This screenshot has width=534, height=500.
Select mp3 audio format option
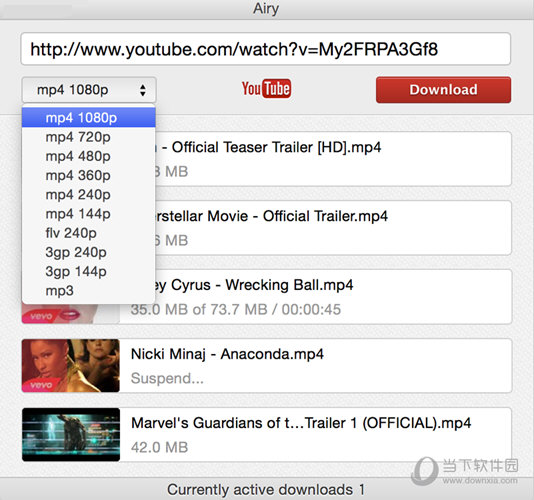[x=89, y=291]
